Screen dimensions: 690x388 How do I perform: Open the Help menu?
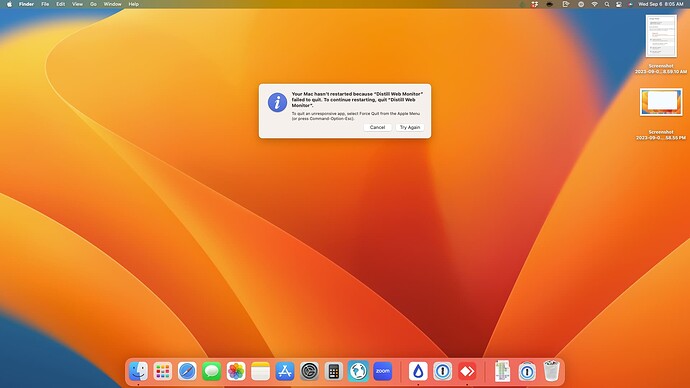133,4
